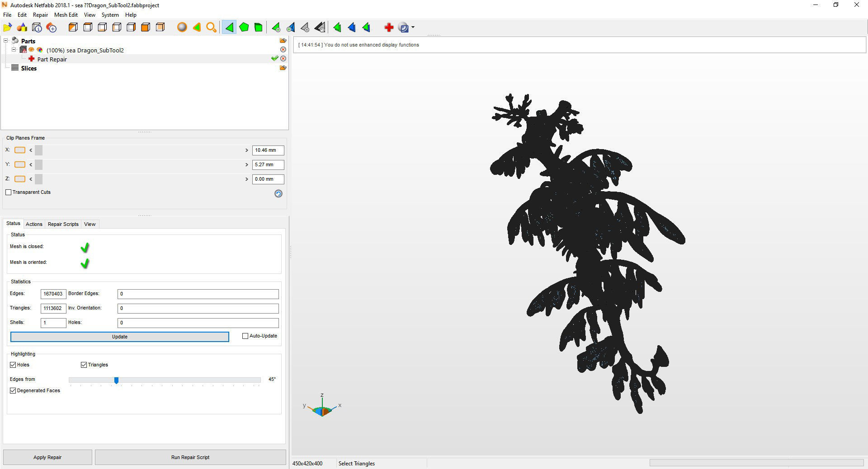Activate the green pentagon surface selection tool
This screenshot has width=868, height=469.
click(x=244, y=28)
